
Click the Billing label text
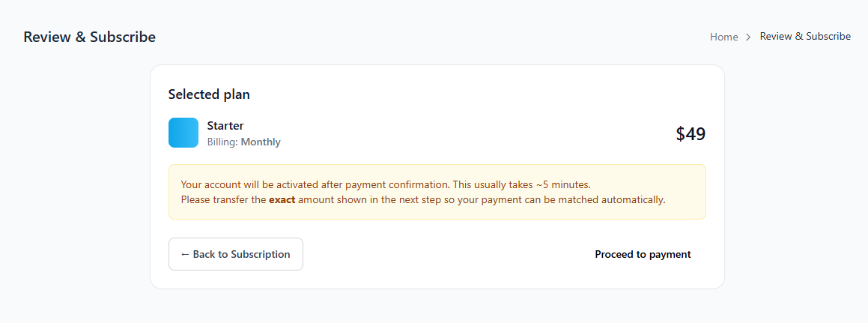pyautogui.click(x=222, y=142)
